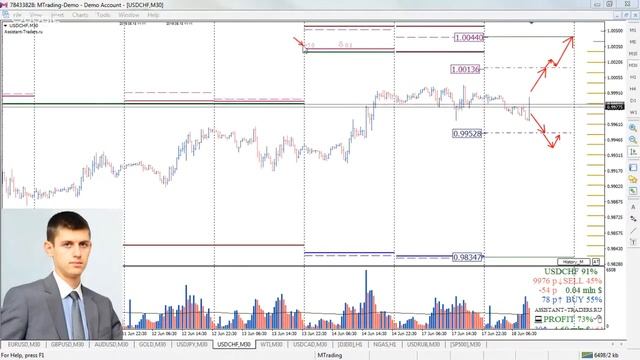Click the yellow indicators icon in sidebar
The height and width of the screenshot is (360, 640).
tap(633, 179)
